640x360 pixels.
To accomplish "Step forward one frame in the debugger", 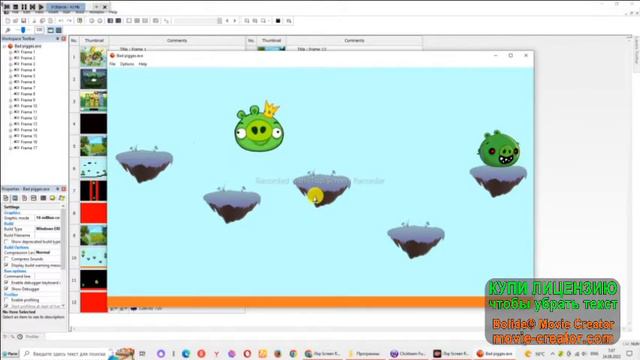I will [33, 7].
